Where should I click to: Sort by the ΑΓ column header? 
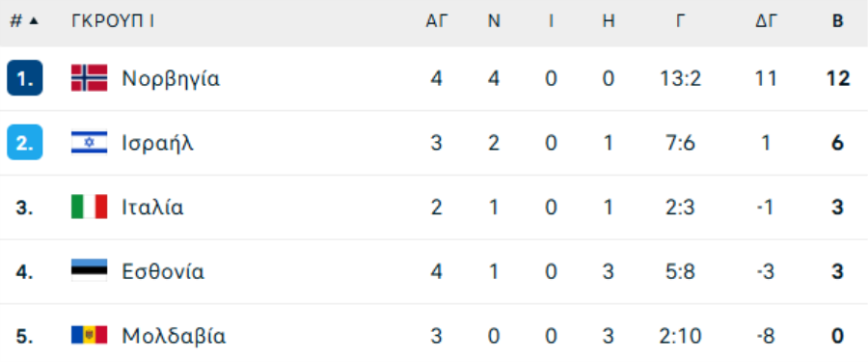pyautogui.click(x=436, y=21)
